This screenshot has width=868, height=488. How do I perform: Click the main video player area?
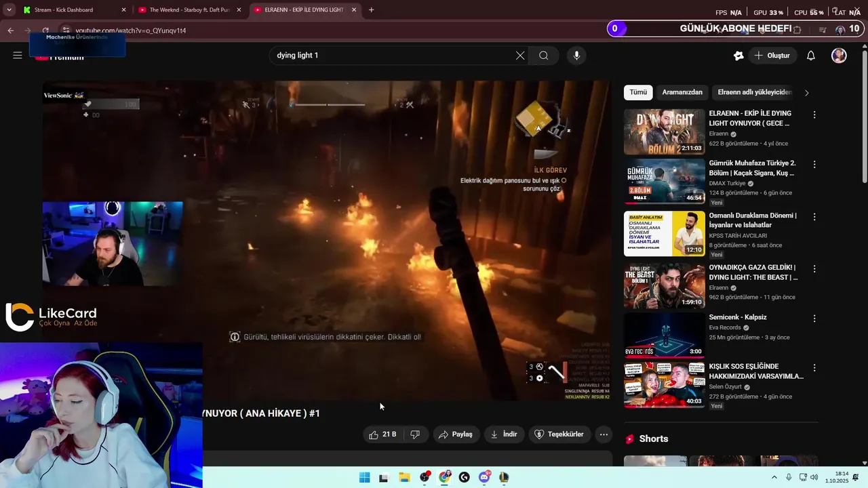(x=327, y=241)
